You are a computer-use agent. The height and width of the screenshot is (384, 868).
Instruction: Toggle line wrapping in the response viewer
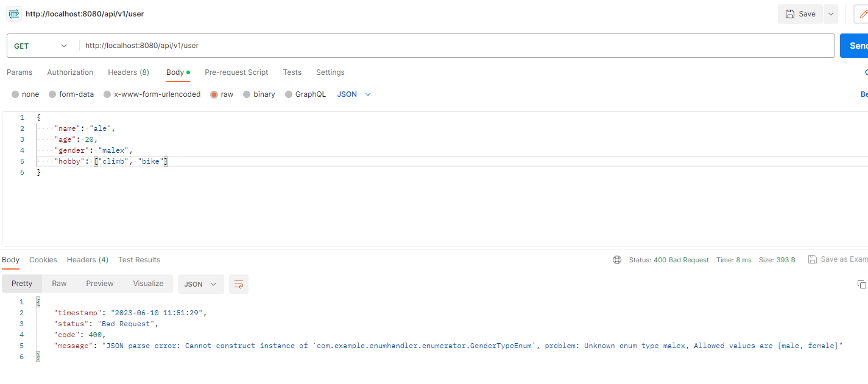pyautogui.click(x=238, y=284)
